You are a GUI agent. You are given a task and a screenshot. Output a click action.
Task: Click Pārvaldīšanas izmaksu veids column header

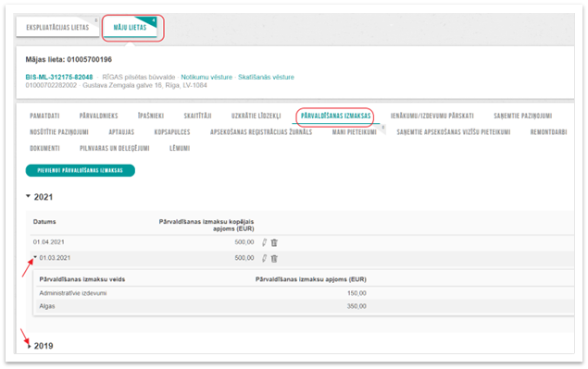coord(82,279)
